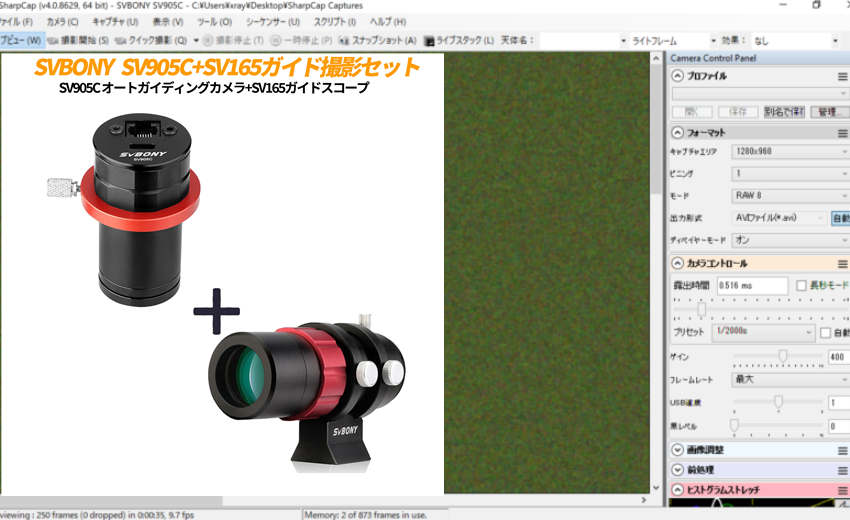Open the ヒストグラムストレッチ hamburger menu
The image size is (850, 520).
[x=842, y=491]
